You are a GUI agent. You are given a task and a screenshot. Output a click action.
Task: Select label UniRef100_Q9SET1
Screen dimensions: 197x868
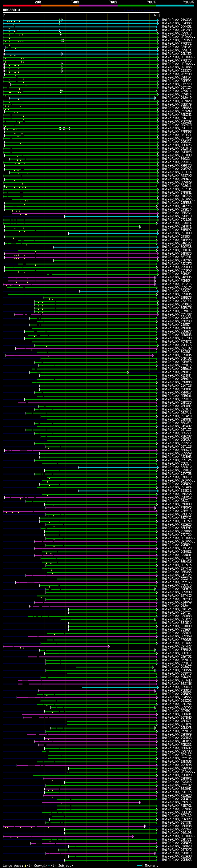[x=177, y=50]
